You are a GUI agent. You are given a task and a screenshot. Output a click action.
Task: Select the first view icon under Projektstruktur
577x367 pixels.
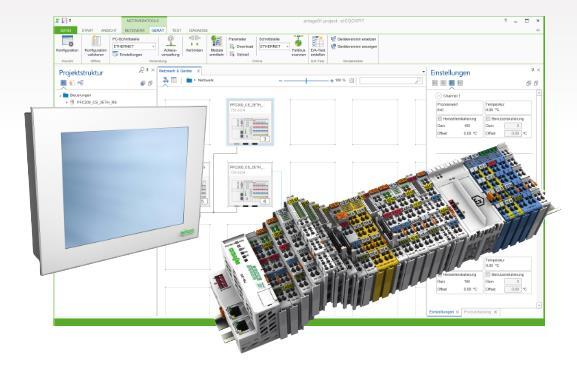63,83
